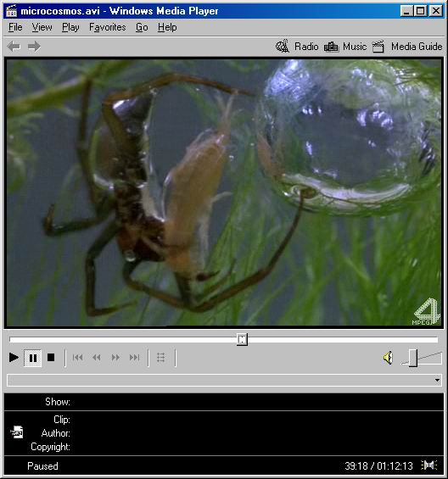Screen dimensions: 448x479
Task: Click the Fast Forward icon
Action: [115, 357]
